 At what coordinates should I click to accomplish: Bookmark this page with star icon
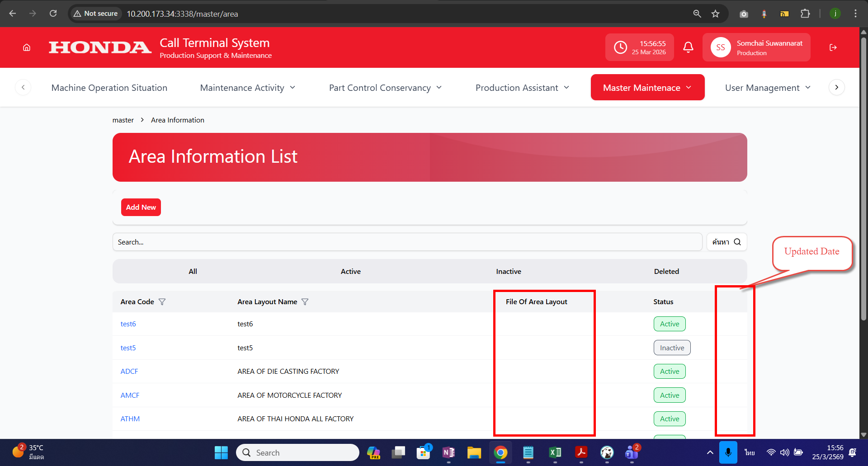[715, 14]
